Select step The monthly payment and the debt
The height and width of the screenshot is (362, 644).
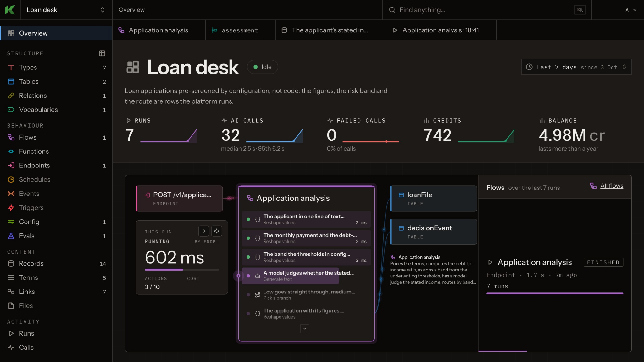[306, 238]
